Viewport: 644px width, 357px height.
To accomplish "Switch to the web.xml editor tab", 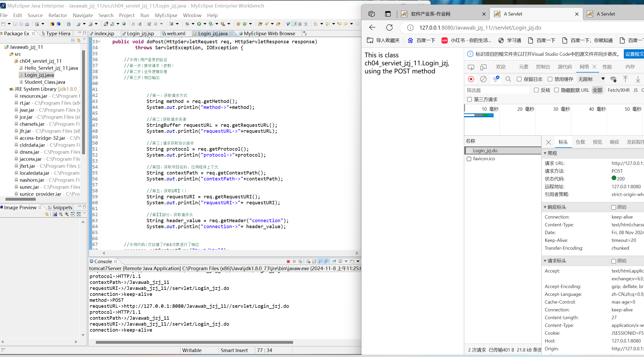I will (173, 33).
